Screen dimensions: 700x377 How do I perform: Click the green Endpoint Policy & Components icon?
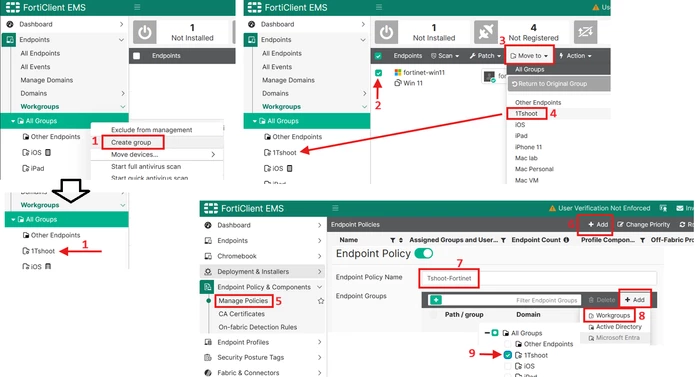click(208, 287)
